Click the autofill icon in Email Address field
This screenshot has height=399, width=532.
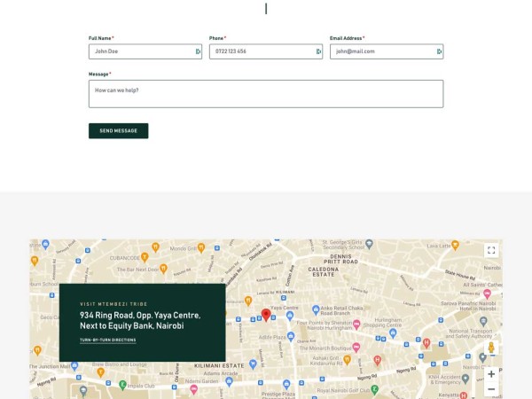pos(439,51)
